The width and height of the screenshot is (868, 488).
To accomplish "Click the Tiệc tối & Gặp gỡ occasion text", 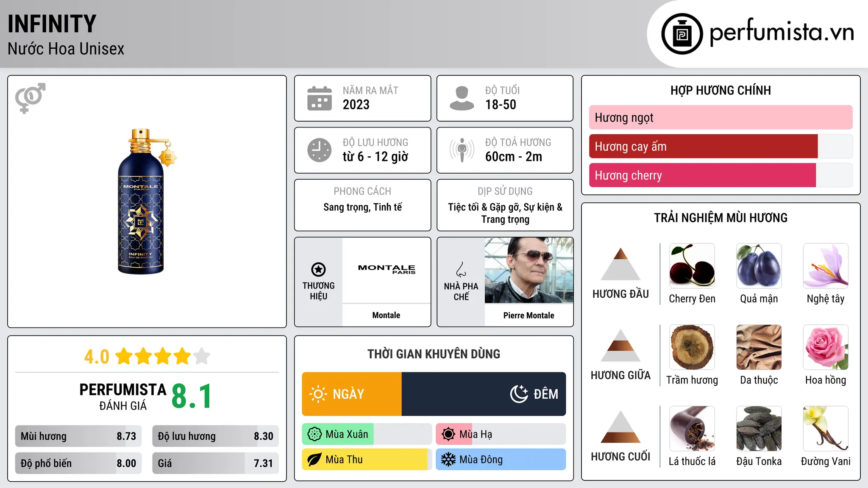I will click(505, 213).
